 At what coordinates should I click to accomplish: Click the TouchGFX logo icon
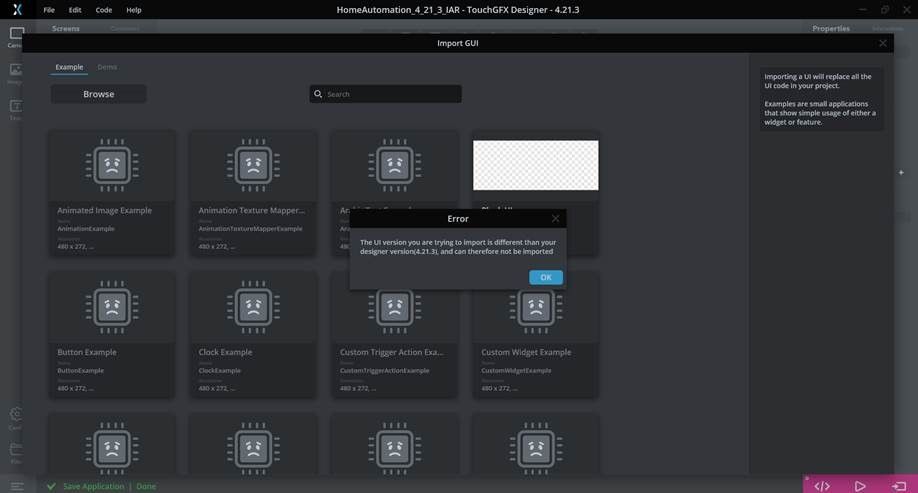tap(17, 9)
